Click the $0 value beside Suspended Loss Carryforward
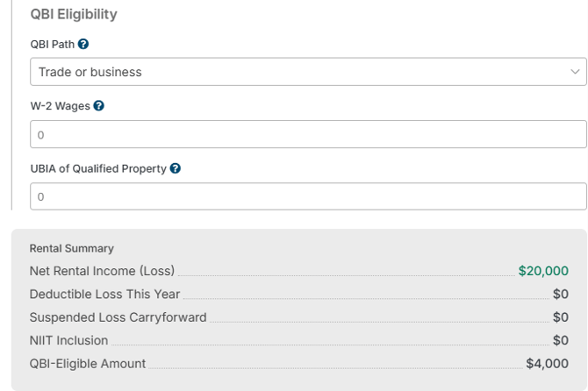The height and width of the screenshot is (391, 588). (x=561, y=317)
